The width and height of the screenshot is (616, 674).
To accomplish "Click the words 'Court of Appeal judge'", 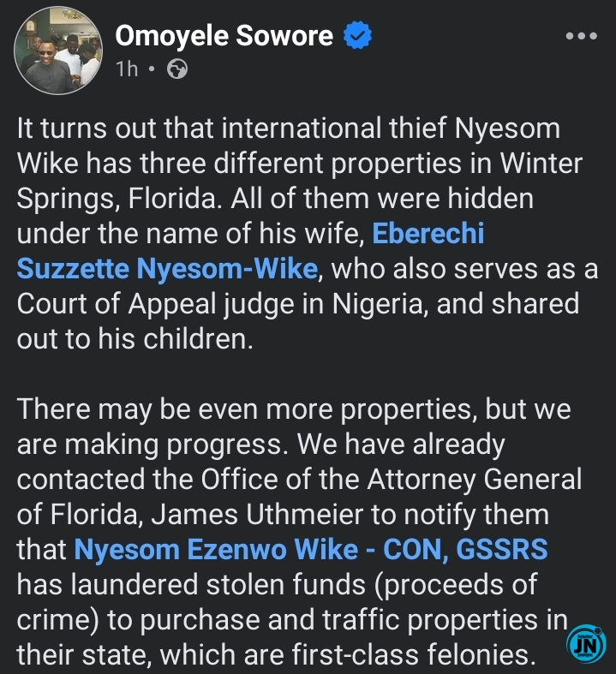I will 170,305.
